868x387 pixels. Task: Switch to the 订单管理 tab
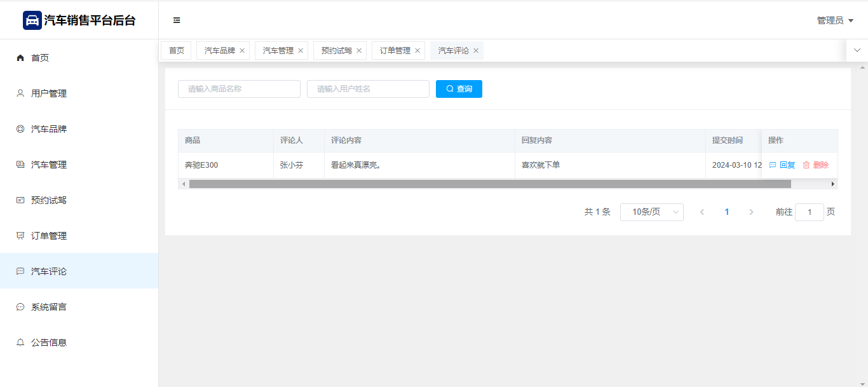pos(398,51)
